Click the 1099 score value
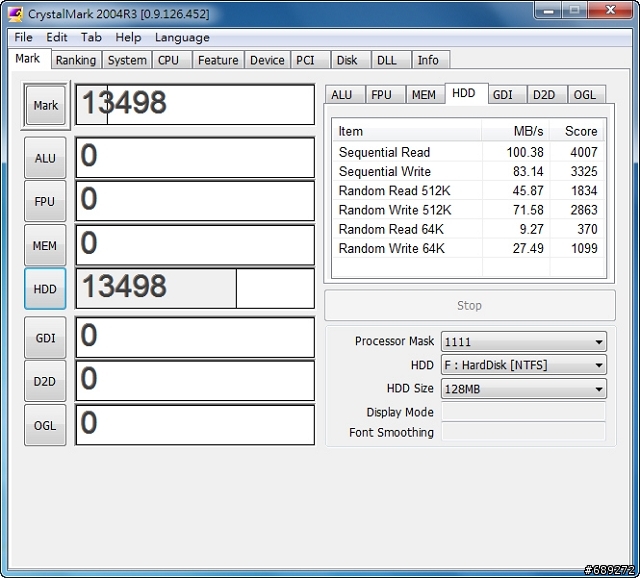640x578 pixels. 584,248
